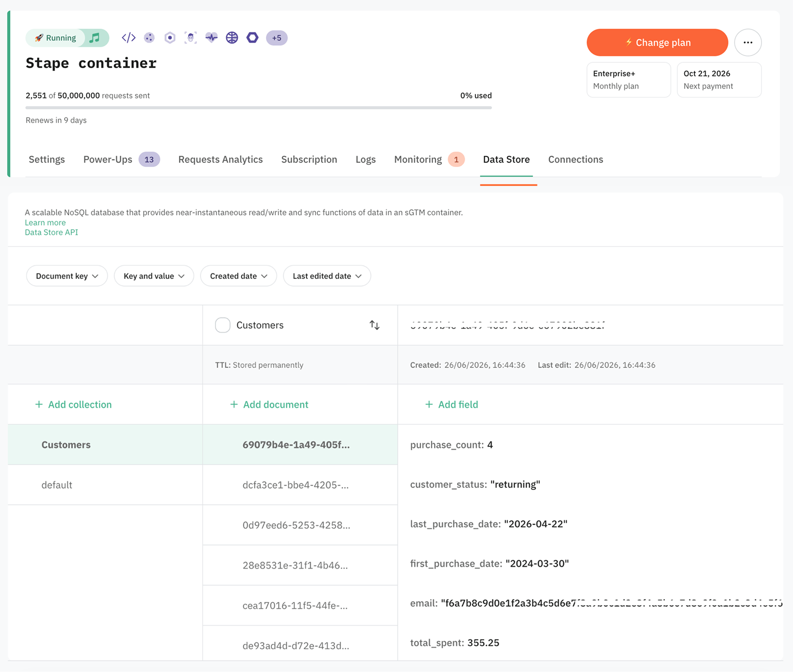Expand the Key and value filter

154,276
